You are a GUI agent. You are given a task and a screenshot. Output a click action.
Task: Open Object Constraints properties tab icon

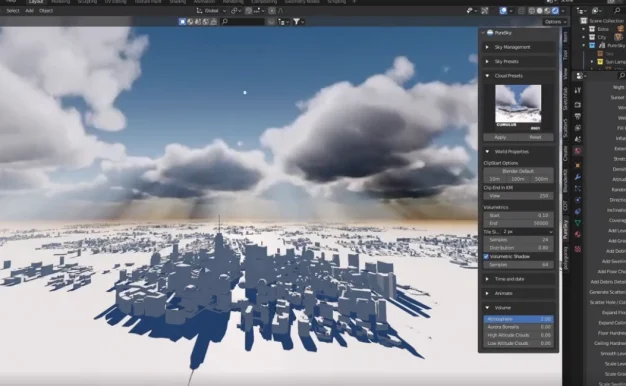click(x=578, y=212)
